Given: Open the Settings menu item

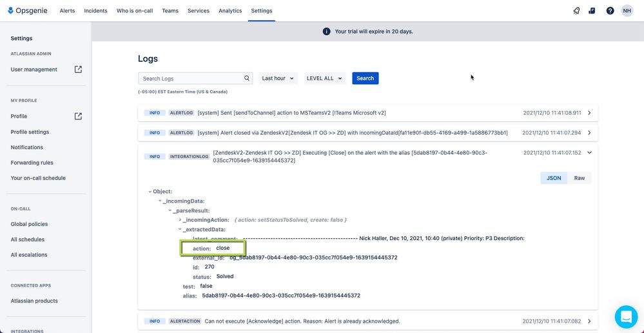Looking at the screenshot, I should click(262, 11).
